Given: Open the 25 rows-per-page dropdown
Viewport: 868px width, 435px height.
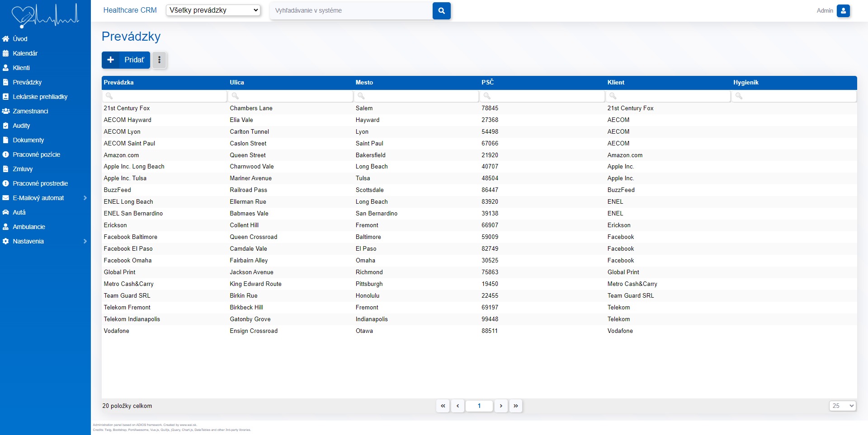Looking at the screenshot, I should (x=843, y=406).
